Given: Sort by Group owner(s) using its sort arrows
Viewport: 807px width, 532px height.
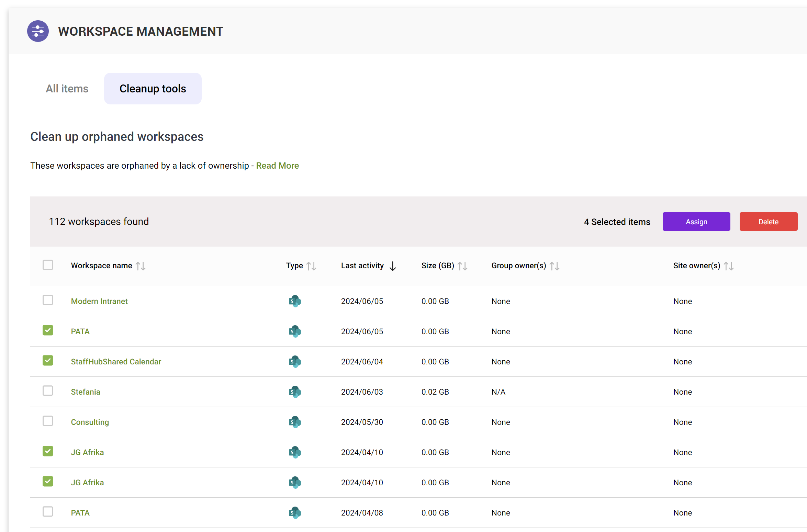Looking at the screenshot, I should pos(554,266).
